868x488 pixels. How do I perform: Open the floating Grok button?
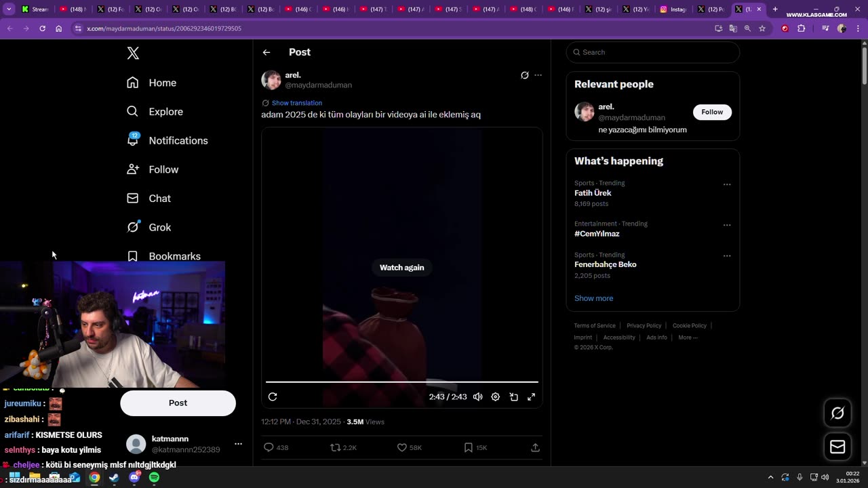837,413
